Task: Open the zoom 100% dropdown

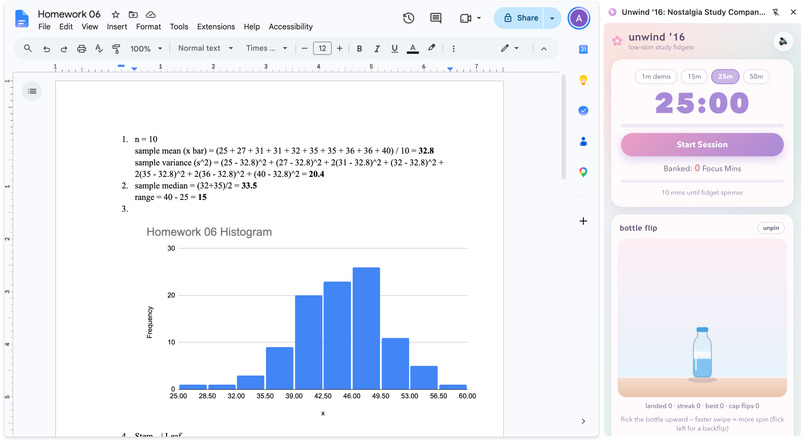Action: click(146, 49)
